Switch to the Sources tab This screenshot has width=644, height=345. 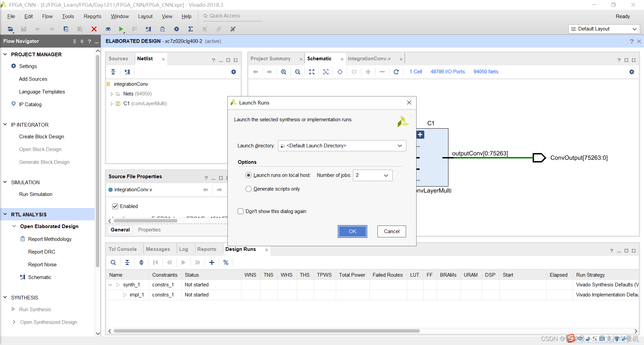(x=118, y=59)
